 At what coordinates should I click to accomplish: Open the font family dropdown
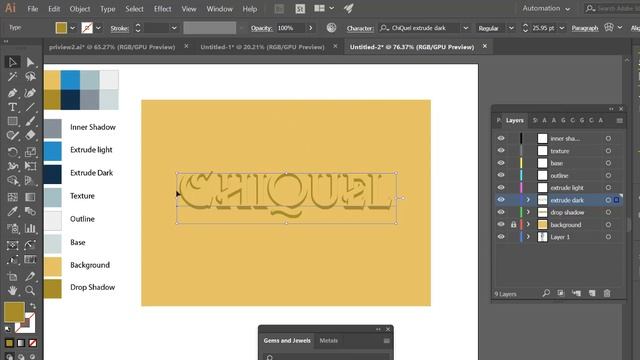pyautogui.click(x=466, y=28)
